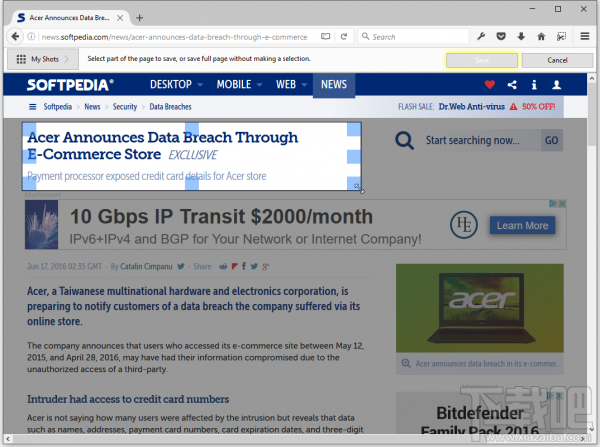600x447 pixels.
Task: Click the ad choices icon on banner ad
Action: tap(553, 204)
